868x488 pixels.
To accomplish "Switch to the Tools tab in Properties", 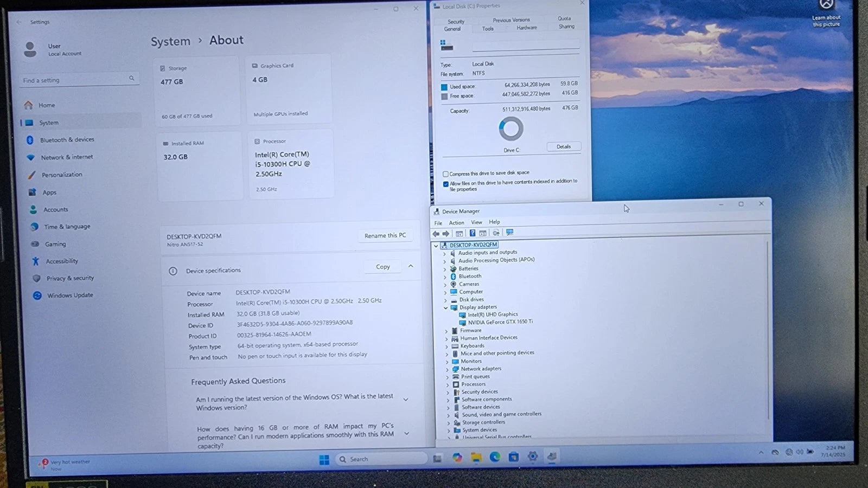I will (488, 29).
